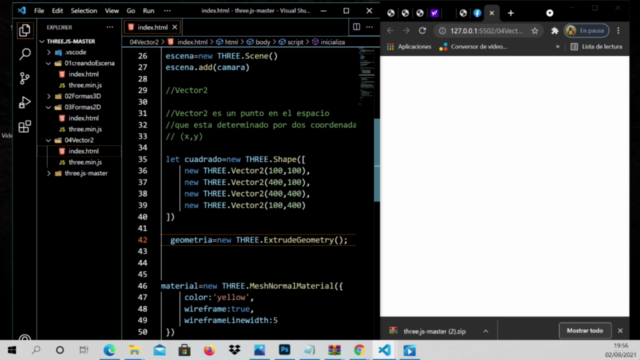This screenshot has height=360, width=640.
Task: Split the editor to the right
Action: (356, 27)
